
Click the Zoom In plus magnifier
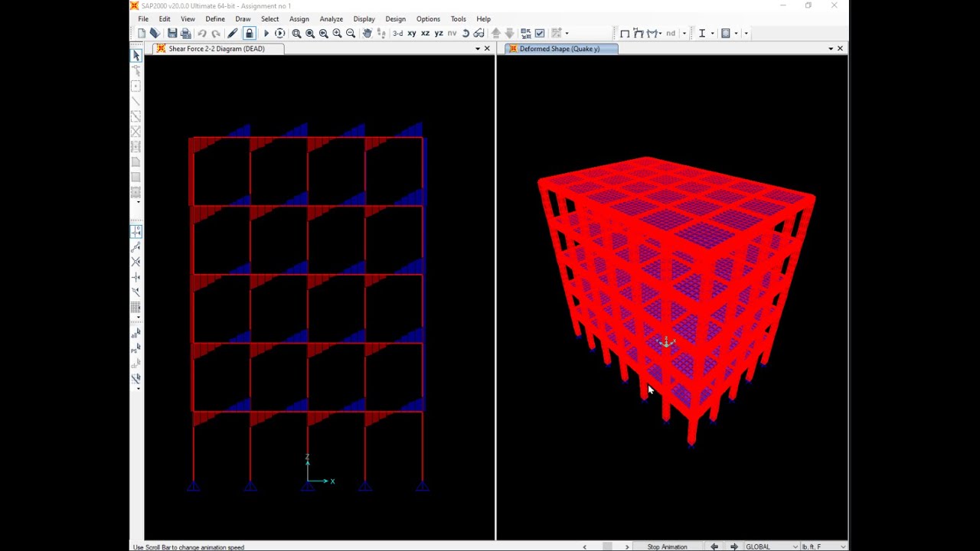pos(337,33)
